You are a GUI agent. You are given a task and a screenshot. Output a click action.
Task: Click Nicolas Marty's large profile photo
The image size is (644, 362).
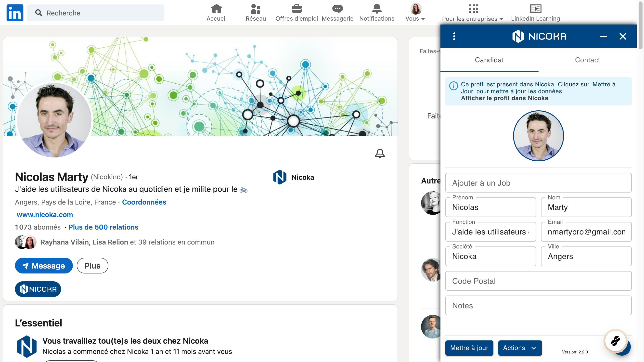pyautogui.click(x=54, y=120)
